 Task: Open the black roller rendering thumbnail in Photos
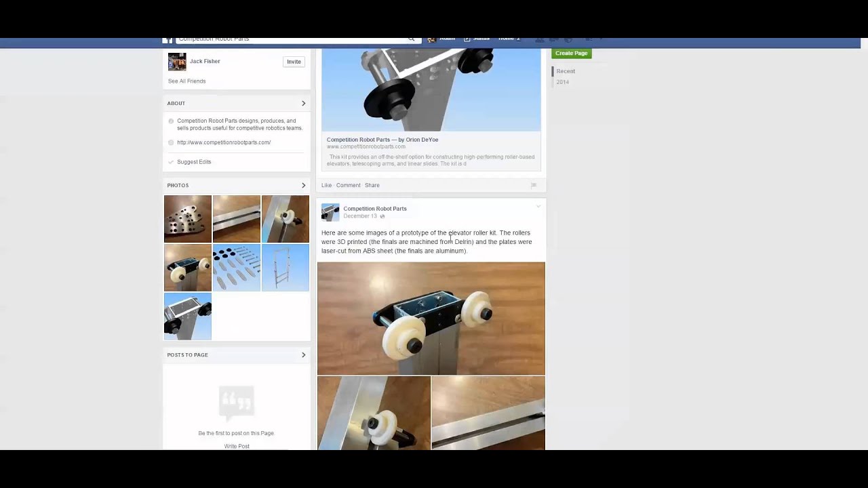click(188, 317)
